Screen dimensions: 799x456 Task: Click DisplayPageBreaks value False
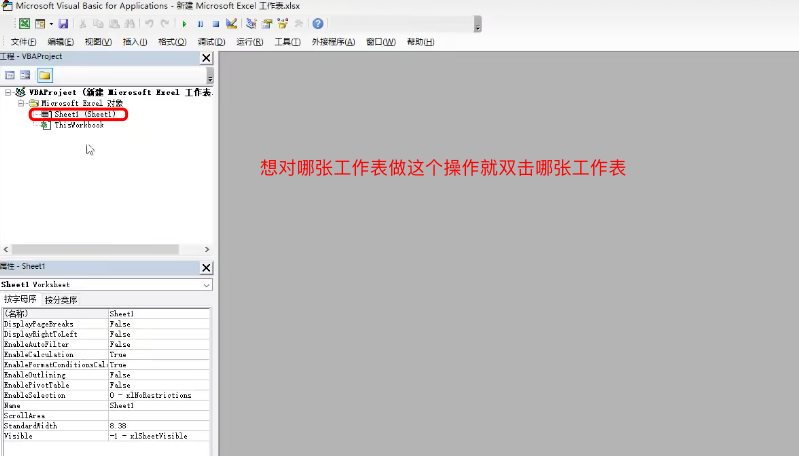click(x=159, y=324)
